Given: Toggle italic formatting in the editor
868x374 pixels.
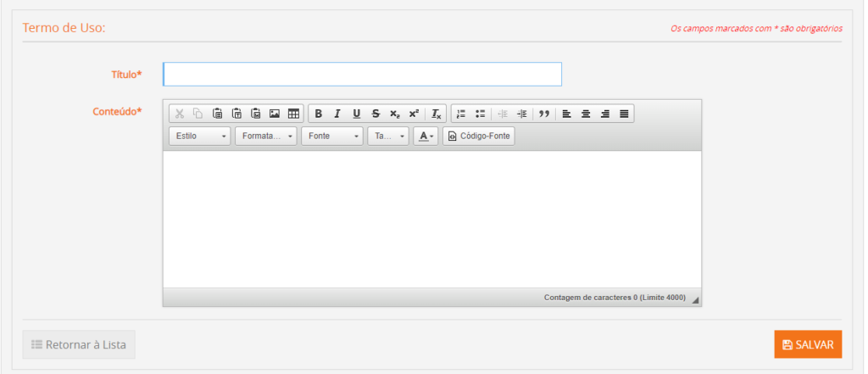Looking at the screenshot, I should (x=337, y=114).
